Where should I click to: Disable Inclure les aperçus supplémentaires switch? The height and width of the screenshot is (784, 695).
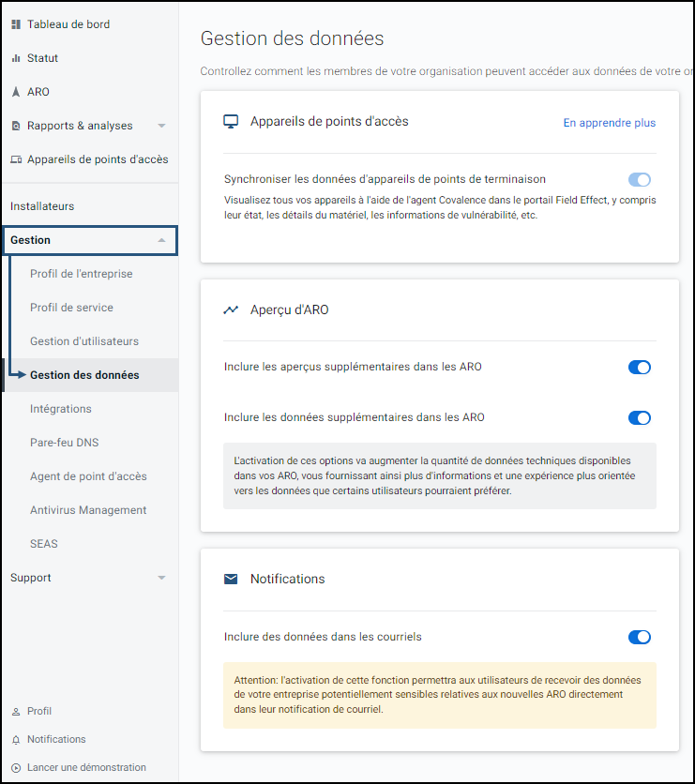[640, 367]
